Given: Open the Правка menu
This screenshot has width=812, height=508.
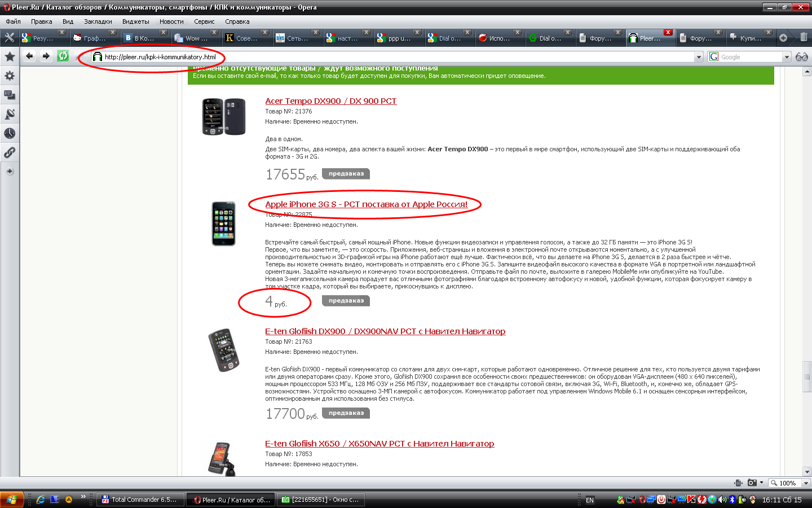Looking at the screenshot, I should point(42,21).
